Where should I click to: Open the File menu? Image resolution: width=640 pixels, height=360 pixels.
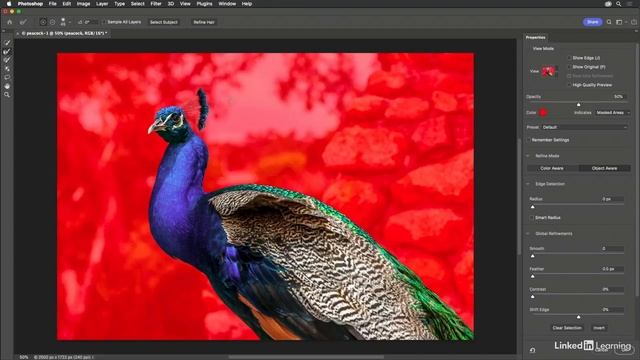tap(53, 4)
